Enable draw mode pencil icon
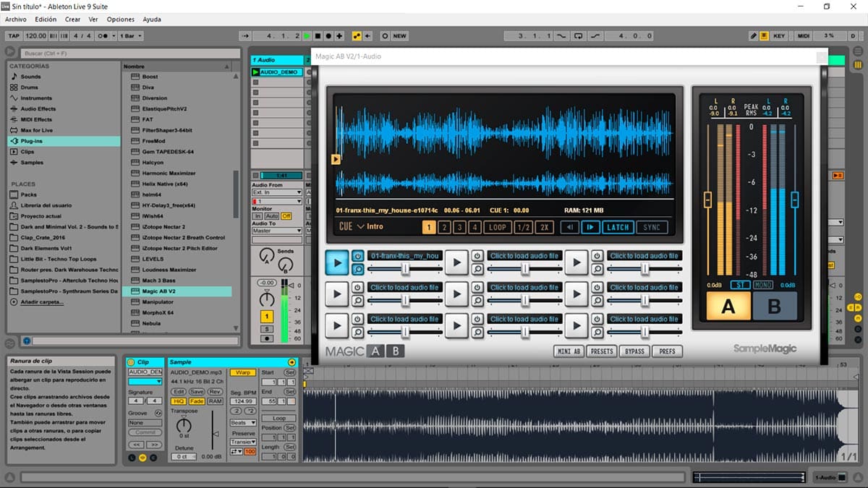This screenshot has width=868, height=488. pyautogui.click(x=754, y=35)
